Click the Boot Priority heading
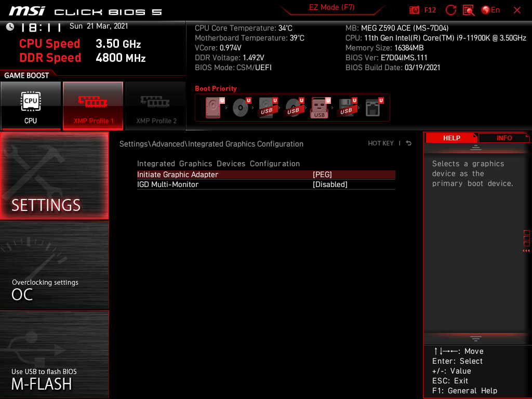The width and height of the screenshot is (532, 399). (x=216, y=88)
